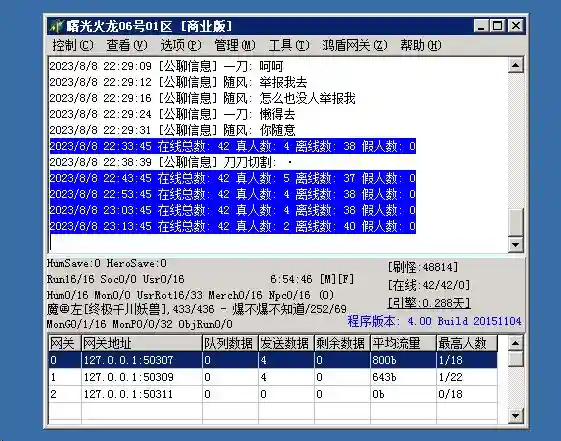Open the 控制(C) menu

point(73,45)
